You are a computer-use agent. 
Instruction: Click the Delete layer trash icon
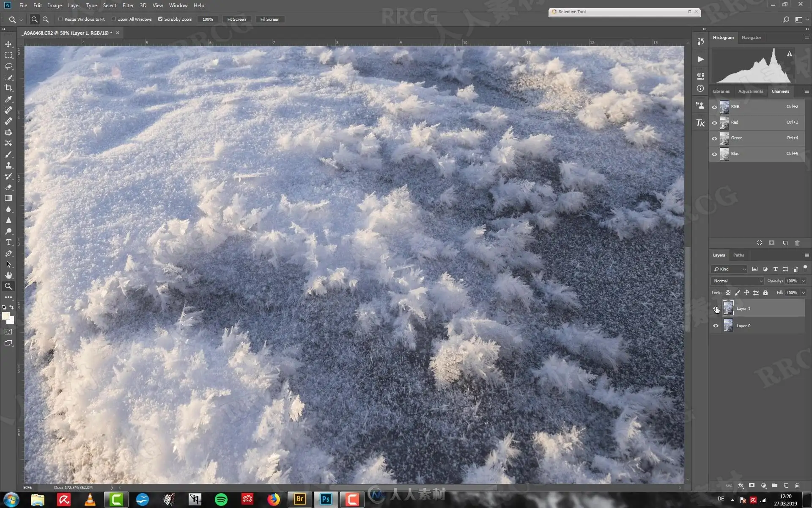click(797, 486)
